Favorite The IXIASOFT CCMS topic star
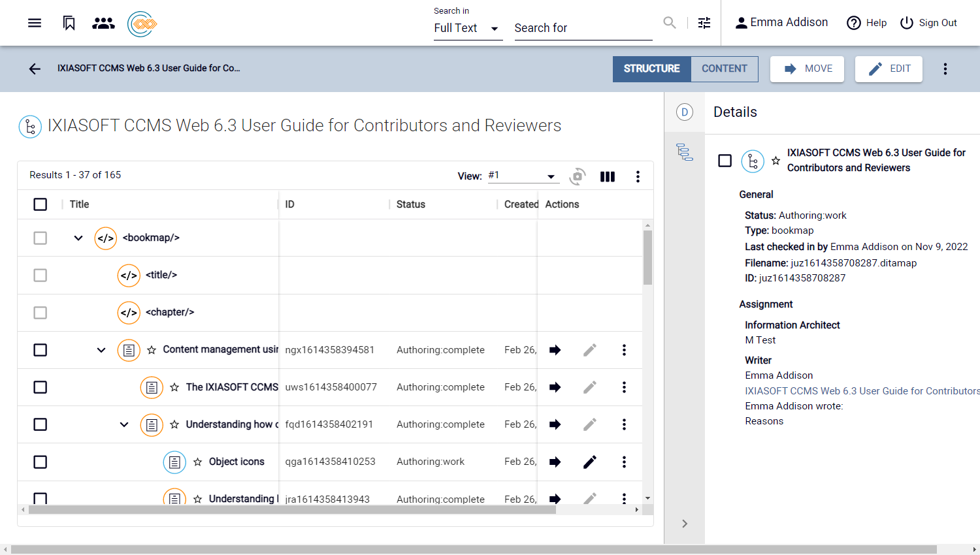The image size is (980, 555). (174, 387)
